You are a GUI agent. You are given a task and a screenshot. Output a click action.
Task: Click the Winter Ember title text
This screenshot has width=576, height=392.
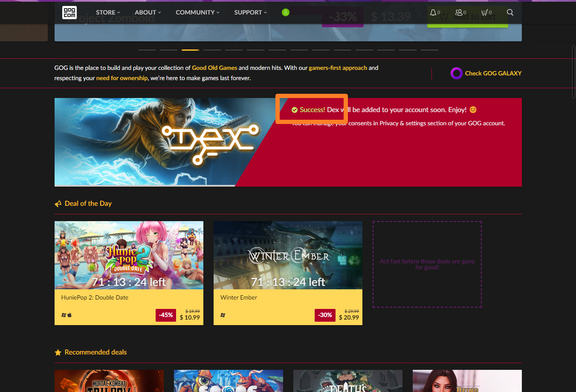239,297
